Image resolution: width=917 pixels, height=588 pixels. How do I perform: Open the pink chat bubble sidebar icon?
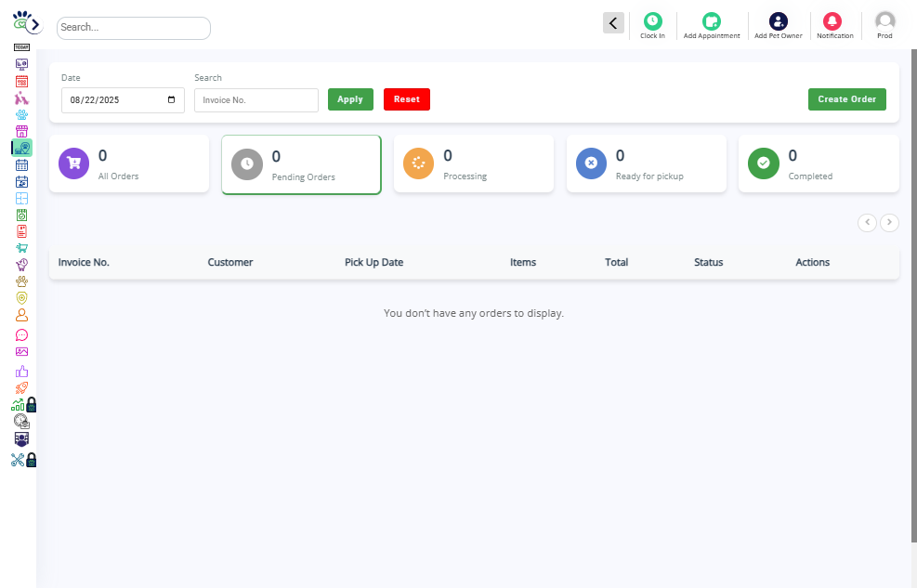pyautogui.click(x=21, y=335)
